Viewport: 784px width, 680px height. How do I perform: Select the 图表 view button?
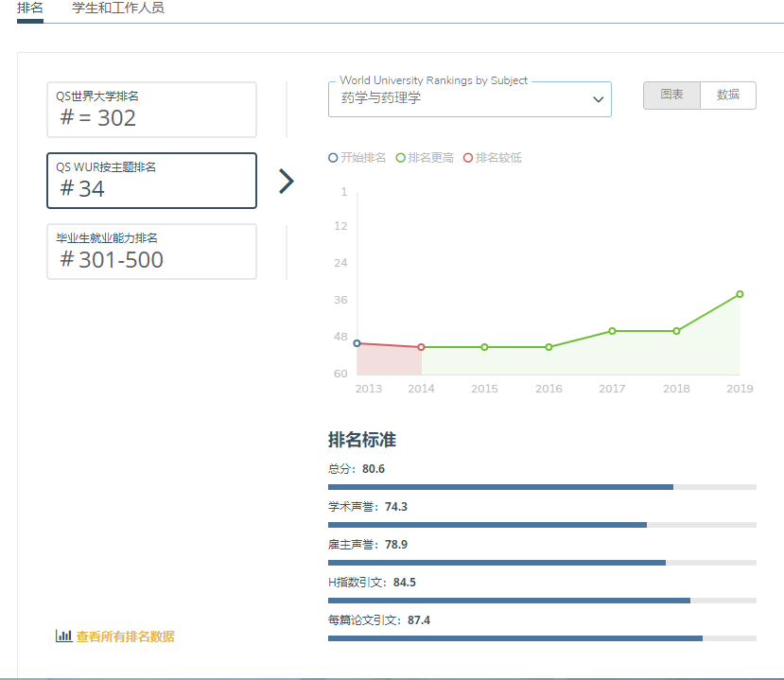pos(671,96)
